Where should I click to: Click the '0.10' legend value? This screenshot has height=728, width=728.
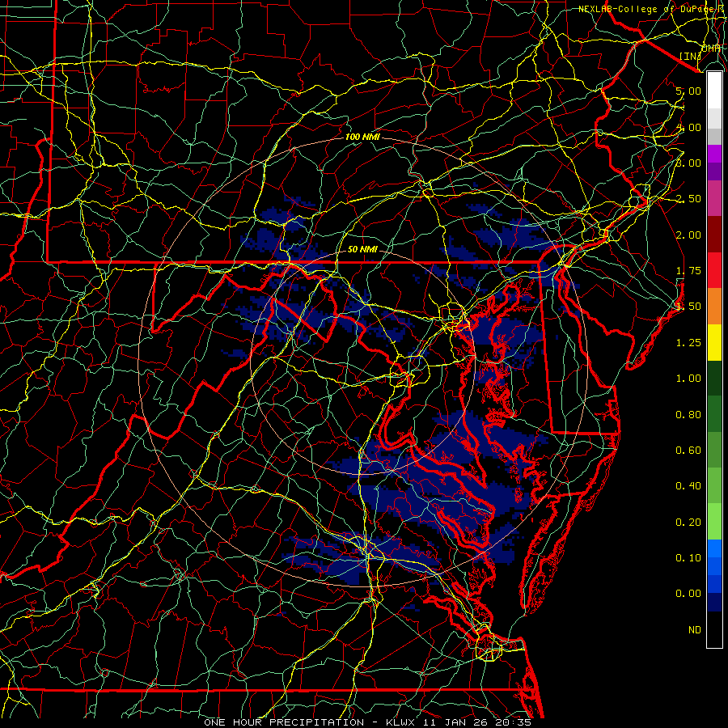pyautogui.click(x=688, y=558)
